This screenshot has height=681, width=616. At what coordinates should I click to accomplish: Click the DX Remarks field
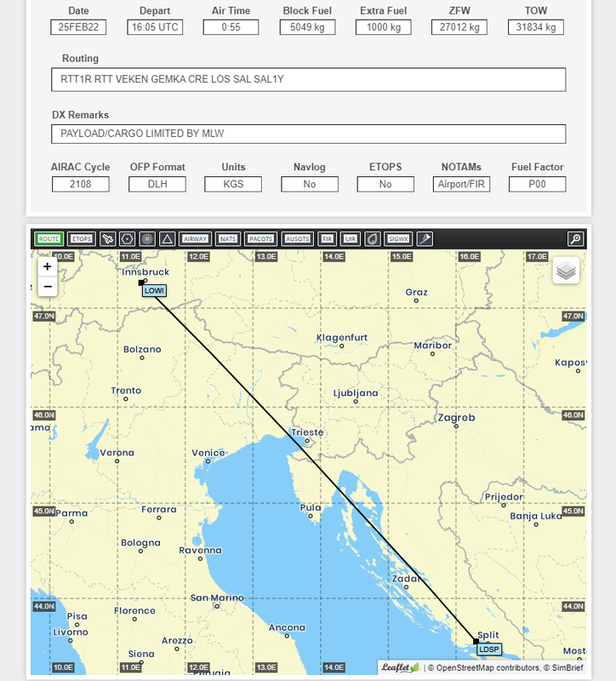[309, 134]
